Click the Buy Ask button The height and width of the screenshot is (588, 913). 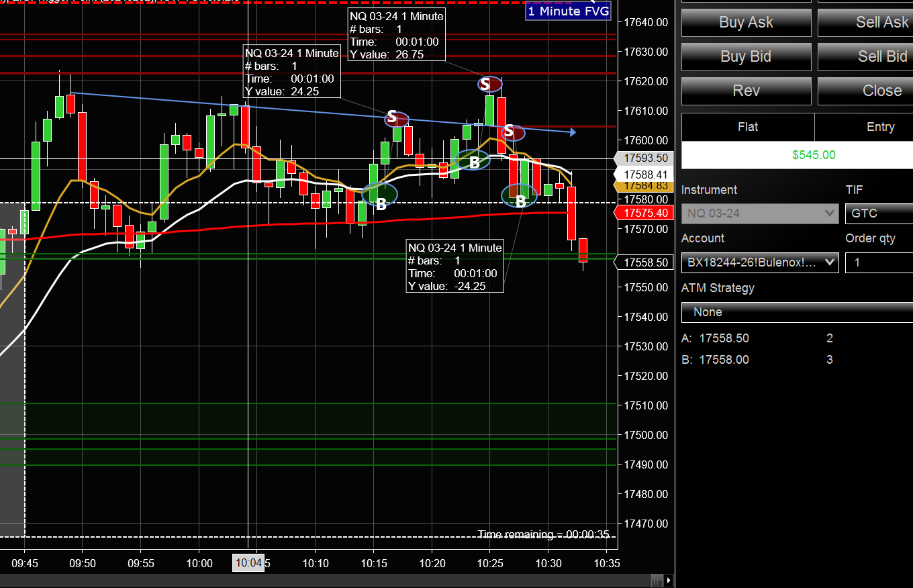pos(746,22)
